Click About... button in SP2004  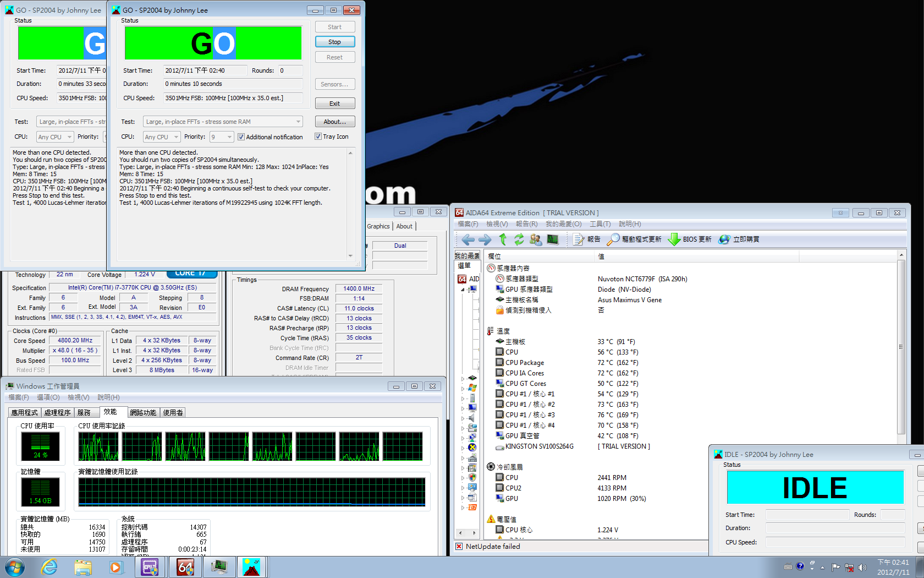click(x=335, y=122)
